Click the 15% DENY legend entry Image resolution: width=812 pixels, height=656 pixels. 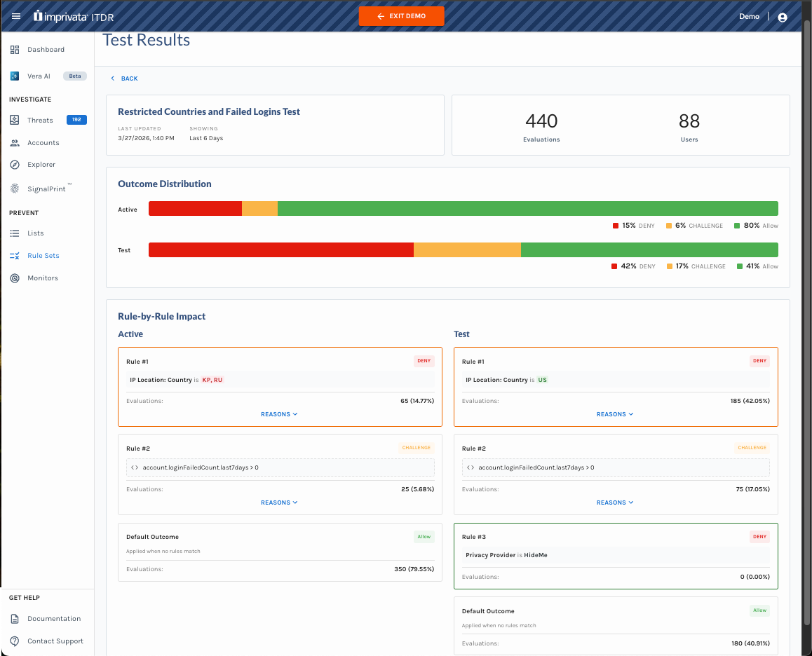click(x=634, y=226)
